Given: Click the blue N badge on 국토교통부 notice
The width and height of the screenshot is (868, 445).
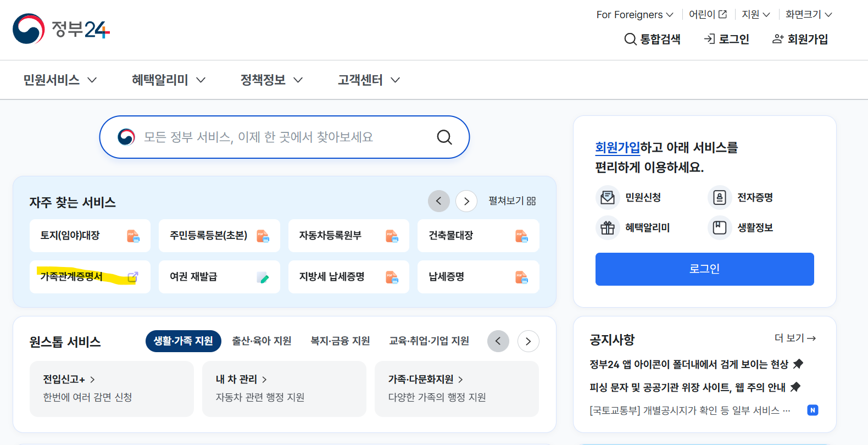Looking at the screenshot, I should (813, 410).
